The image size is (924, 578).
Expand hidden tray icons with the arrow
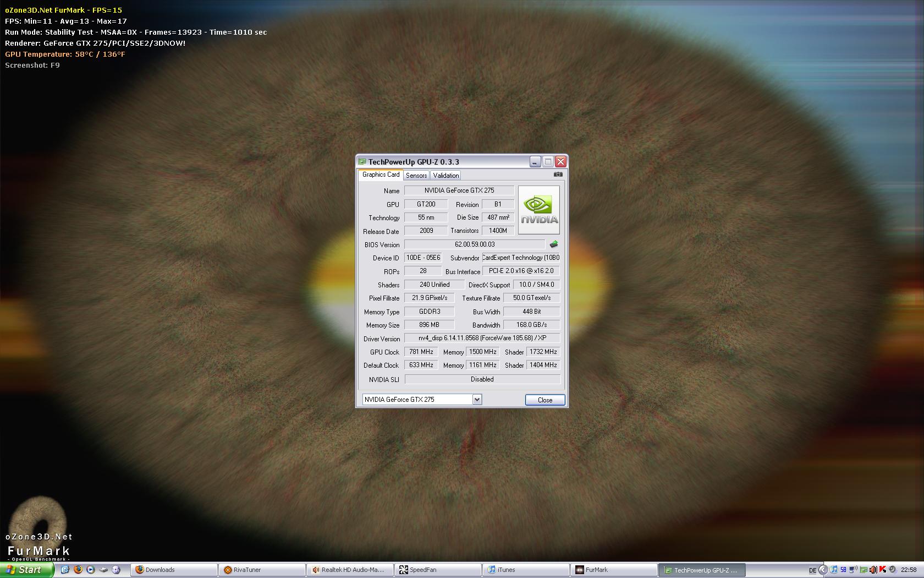tap(823, 570)
